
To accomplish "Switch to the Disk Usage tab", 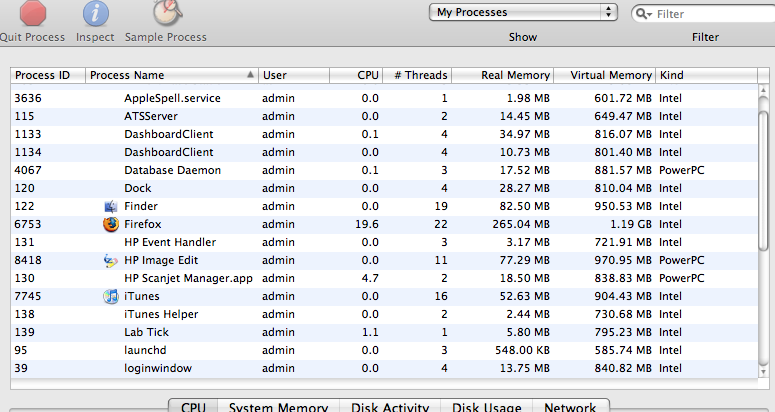I will tap(486, 406).
